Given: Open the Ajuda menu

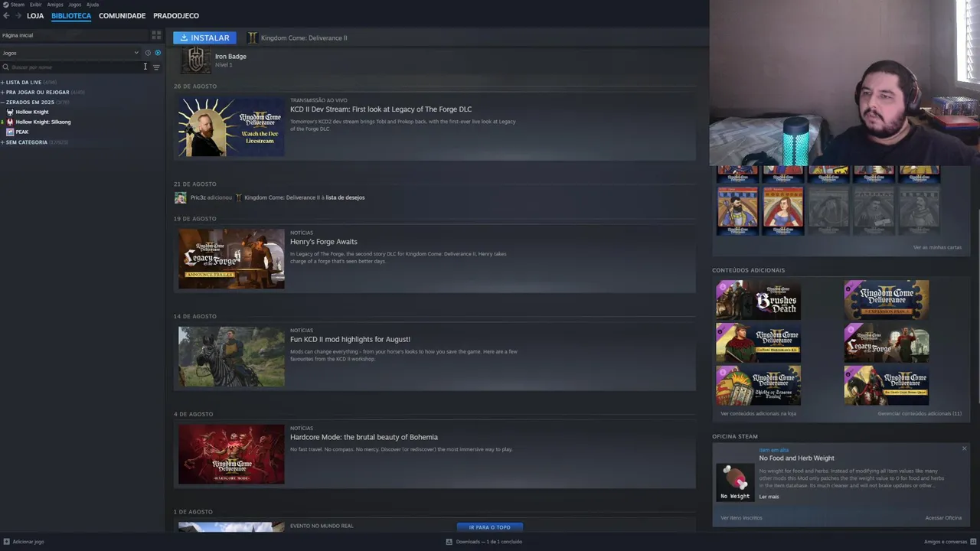Looking at the screenshot, I should tap(93, 5).
